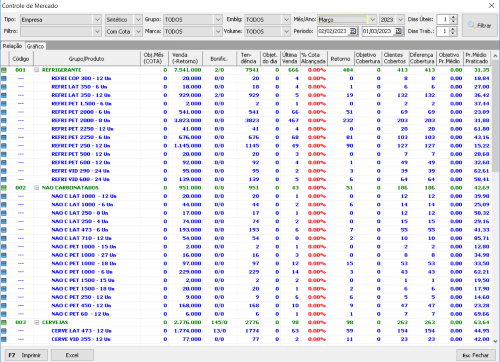Click the row icon for REFRI LAT 350 - 12 Un
The height and width of the screenshot is (362, 500).
(4, 95)
